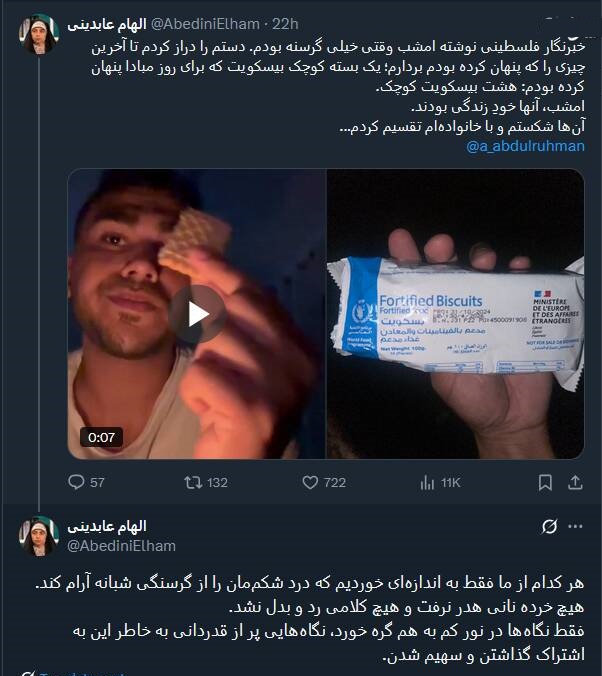
Task: Open reply icon showing 57 comments
Action: 86,482
